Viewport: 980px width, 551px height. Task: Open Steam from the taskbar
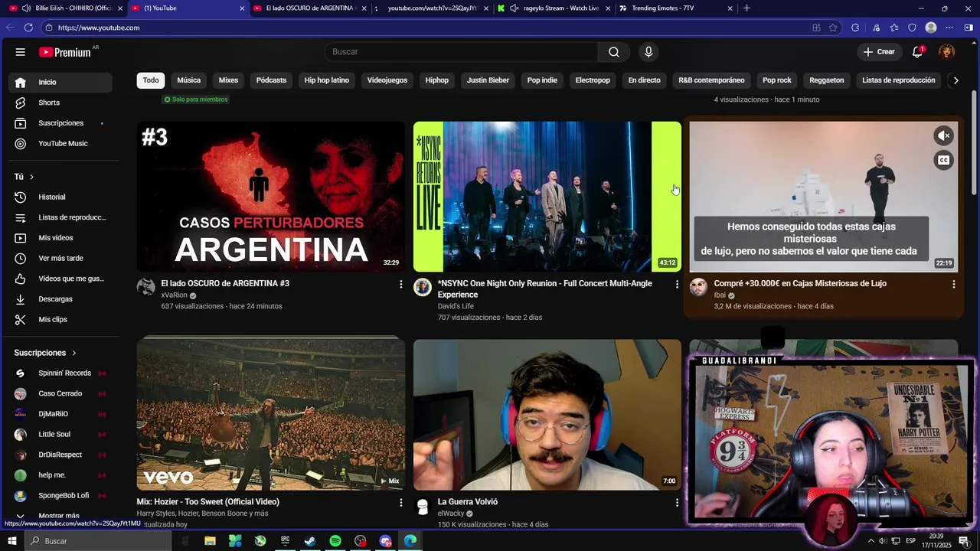(x=310, y=541)
